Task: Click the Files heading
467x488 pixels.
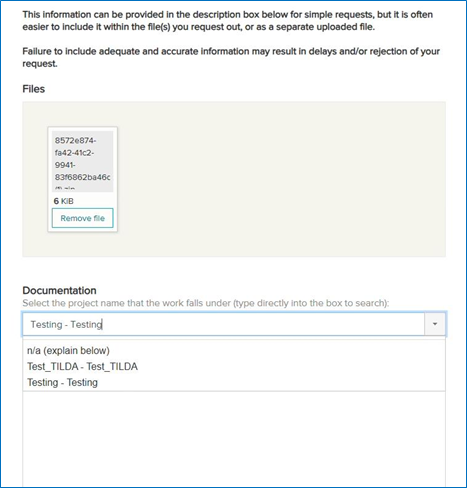Action: (x=34, y=89)
